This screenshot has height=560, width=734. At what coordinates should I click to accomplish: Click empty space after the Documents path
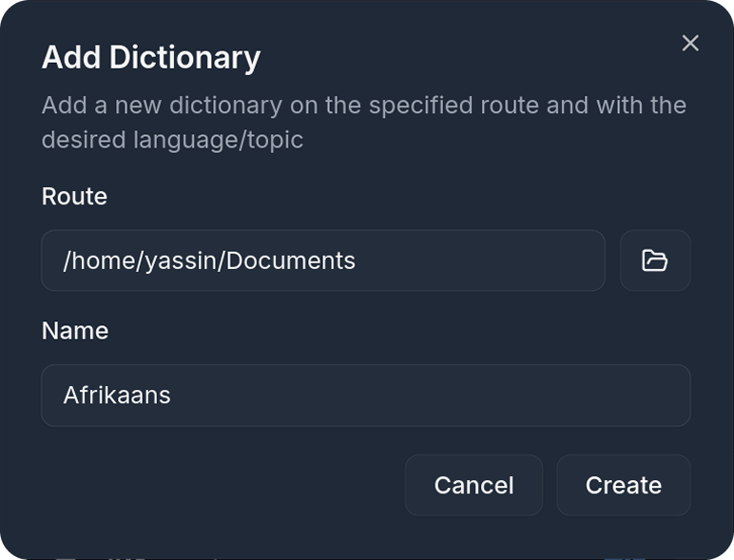tap(475, 261)
